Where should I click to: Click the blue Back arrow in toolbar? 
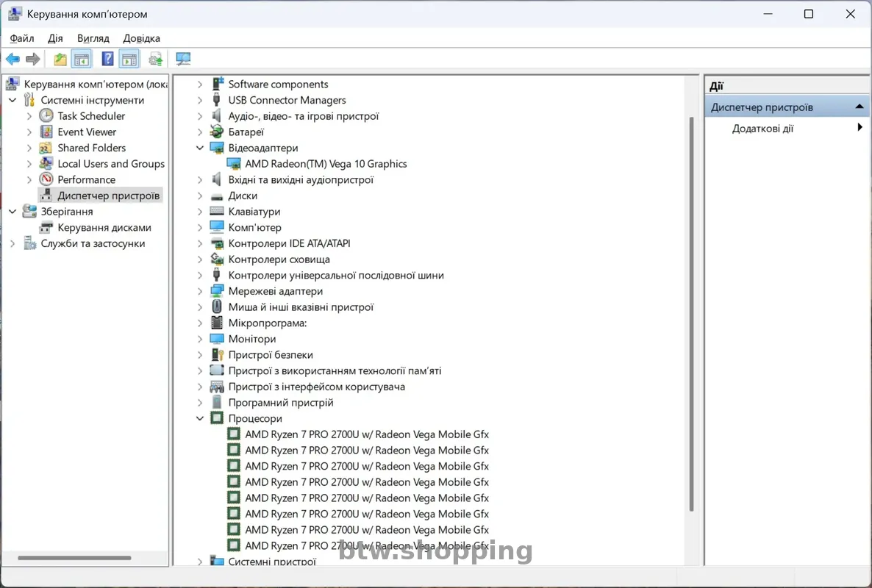tap(12, 59)
